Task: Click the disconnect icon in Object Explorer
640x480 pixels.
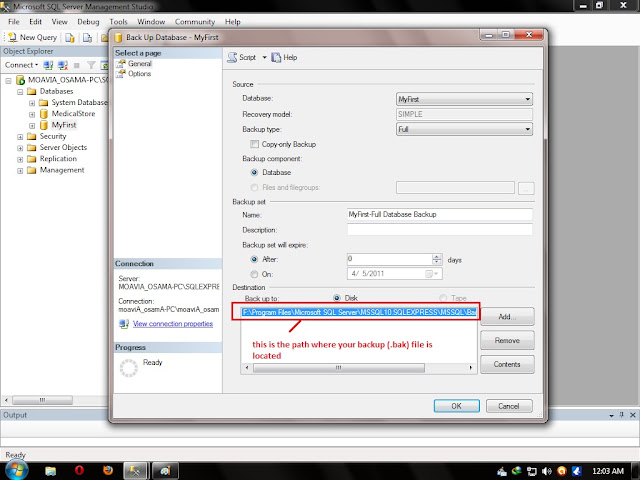Action: (62, 65)
